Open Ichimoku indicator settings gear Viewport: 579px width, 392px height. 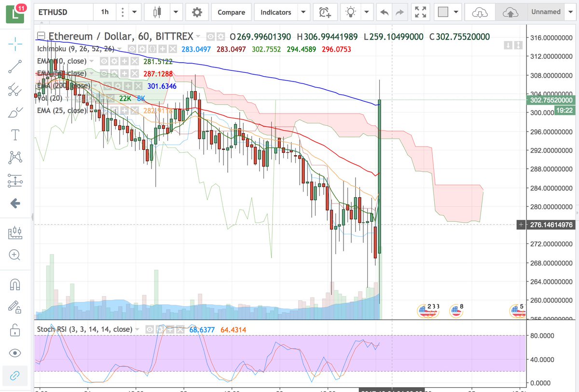141,49
